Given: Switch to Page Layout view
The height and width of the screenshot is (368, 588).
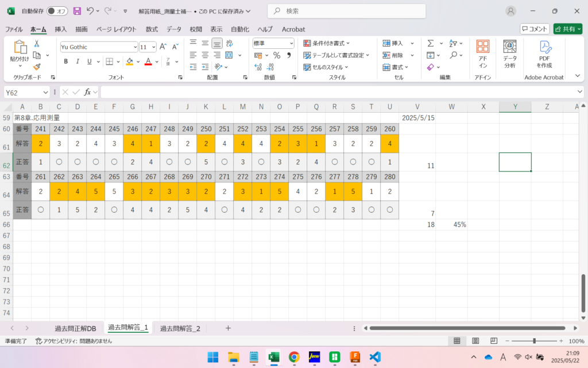Looking at the screenshot, I should click(475, 340).
